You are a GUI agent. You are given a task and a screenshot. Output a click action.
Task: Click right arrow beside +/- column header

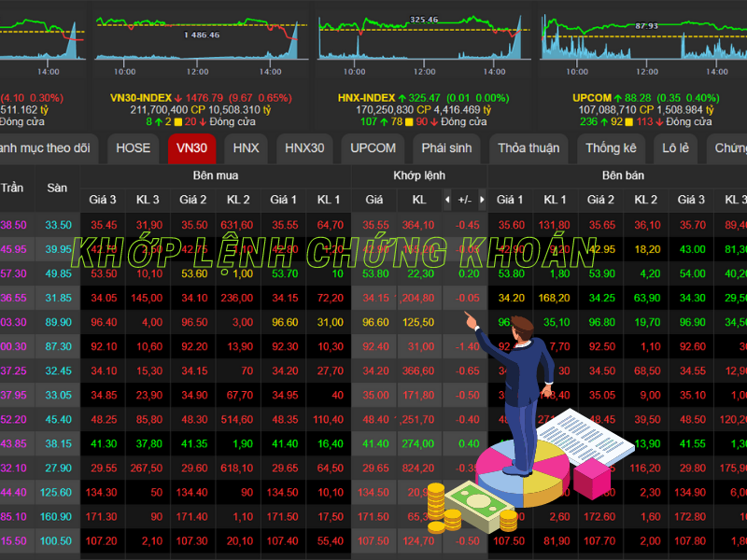(x=482, y=200)
